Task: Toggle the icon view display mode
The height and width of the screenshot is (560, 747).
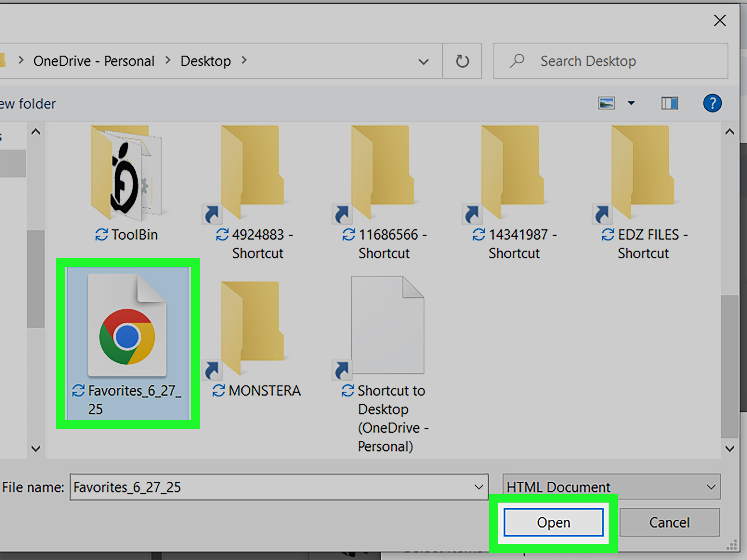Action: (x=606, y=103)
